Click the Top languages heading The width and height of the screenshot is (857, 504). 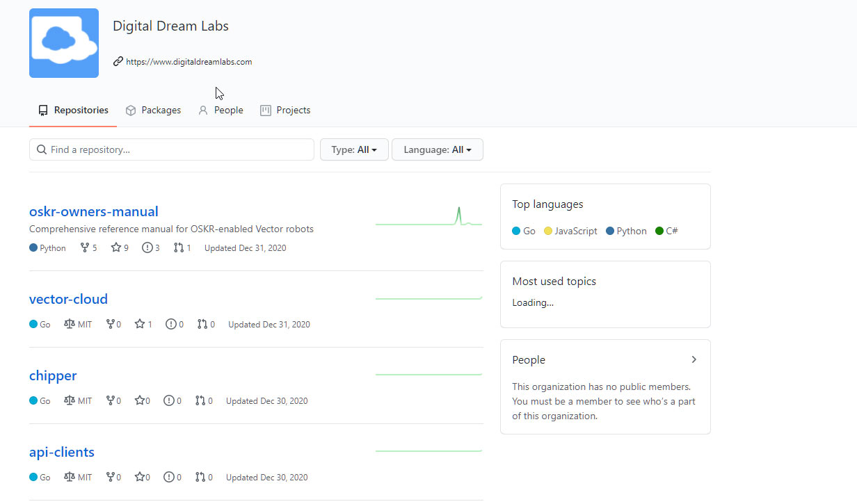[547, 204]
